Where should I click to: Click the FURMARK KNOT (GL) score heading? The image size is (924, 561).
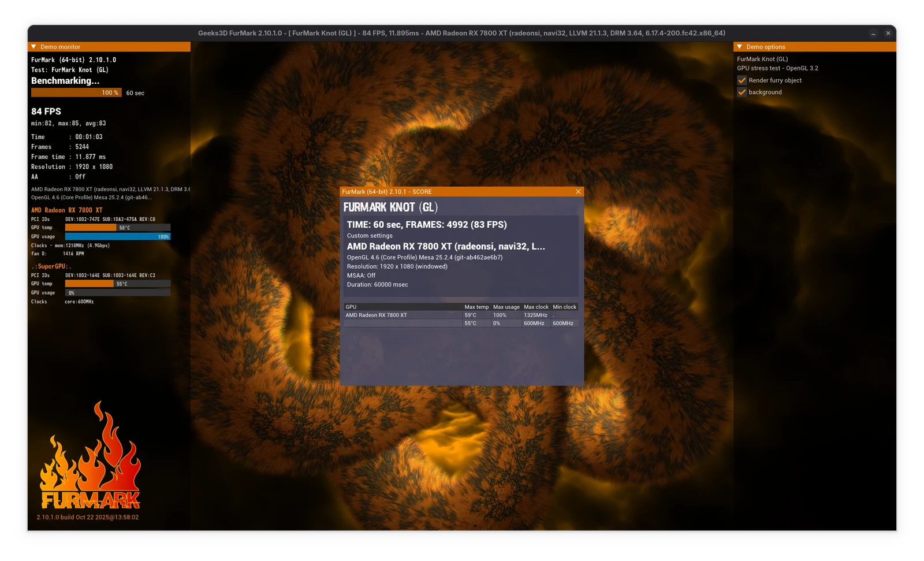[390, 207]
